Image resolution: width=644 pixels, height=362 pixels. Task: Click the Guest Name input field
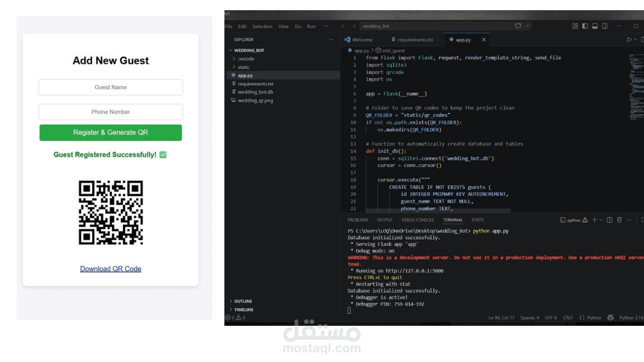(111, 87)
